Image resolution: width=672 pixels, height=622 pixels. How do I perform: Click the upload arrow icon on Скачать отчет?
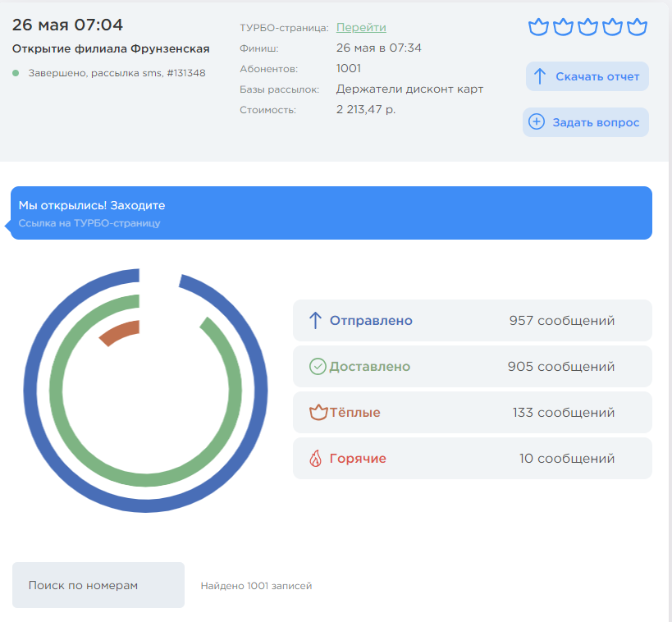point(540,76)
